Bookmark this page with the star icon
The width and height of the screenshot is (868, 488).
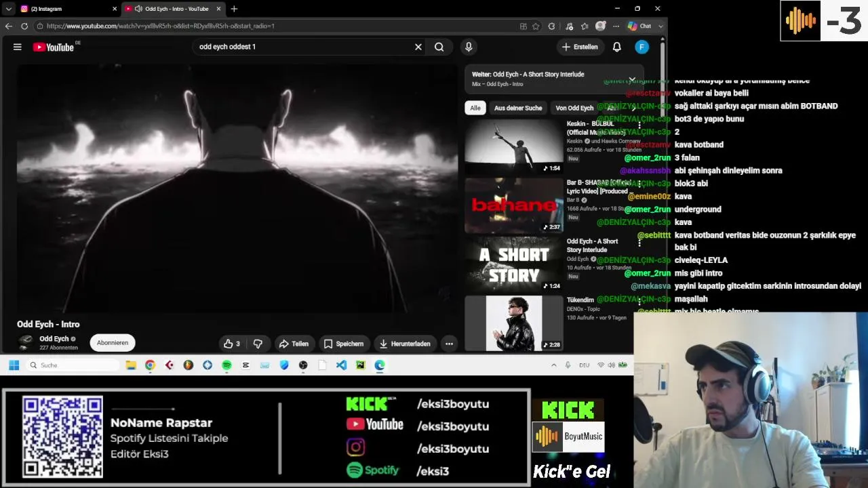(x=536, y=26)
